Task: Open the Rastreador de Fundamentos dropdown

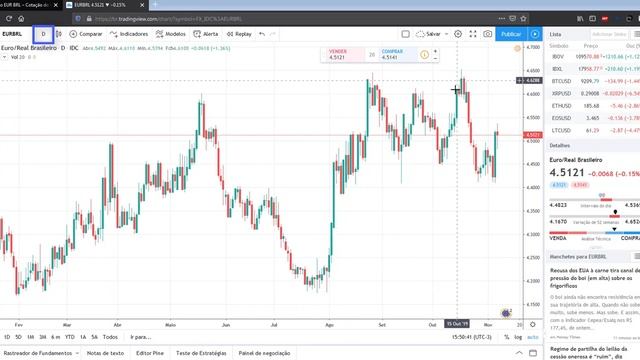Action: pos(41,353)
